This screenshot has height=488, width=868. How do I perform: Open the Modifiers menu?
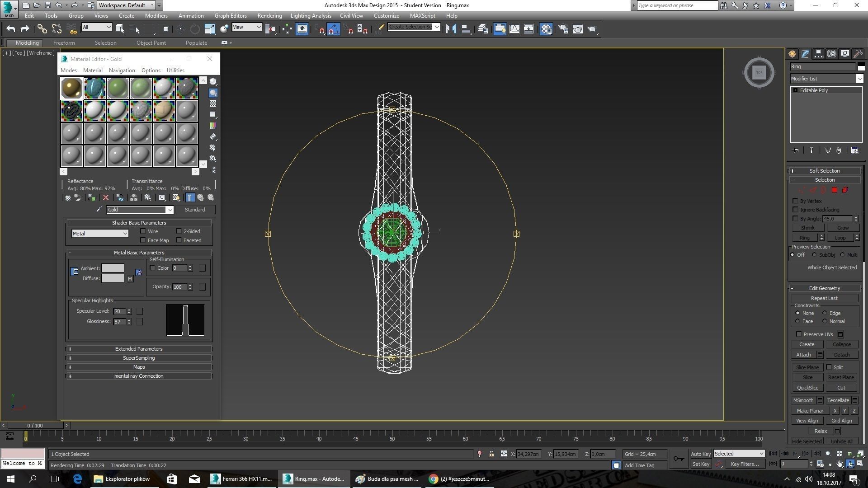(x=156, y=15)
